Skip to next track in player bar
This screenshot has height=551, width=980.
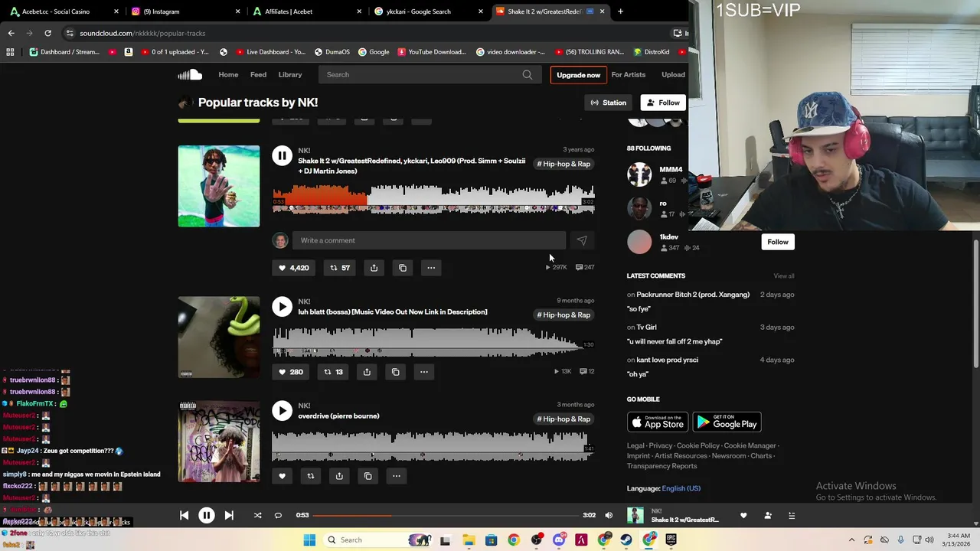(228, 515)
